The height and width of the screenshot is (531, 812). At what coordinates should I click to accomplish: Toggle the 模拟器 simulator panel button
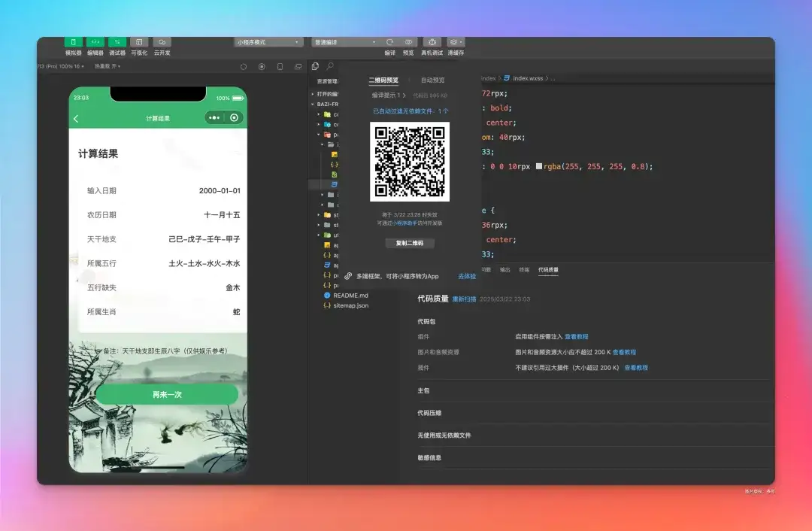tap(73, 42)
